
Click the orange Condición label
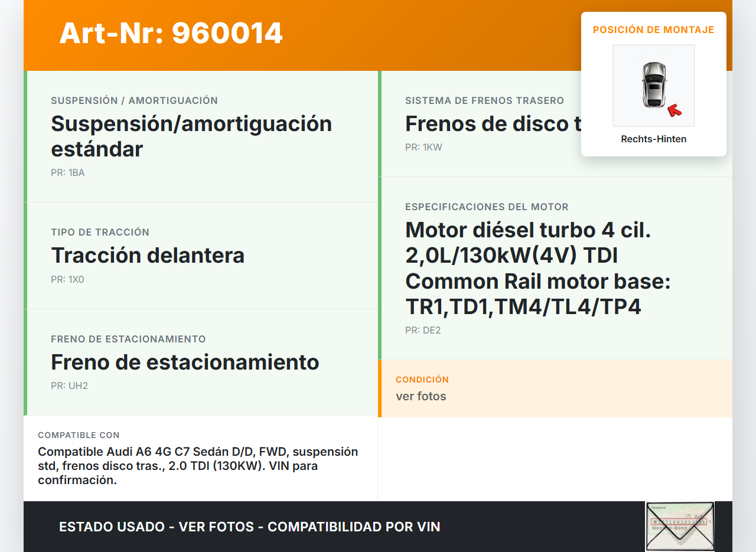(x=422, y=380)
